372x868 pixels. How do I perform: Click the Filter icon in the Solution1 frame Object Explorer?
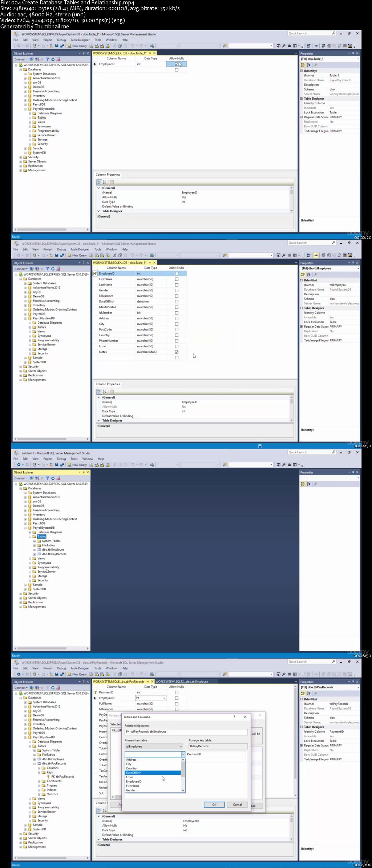tap(47, 478)
